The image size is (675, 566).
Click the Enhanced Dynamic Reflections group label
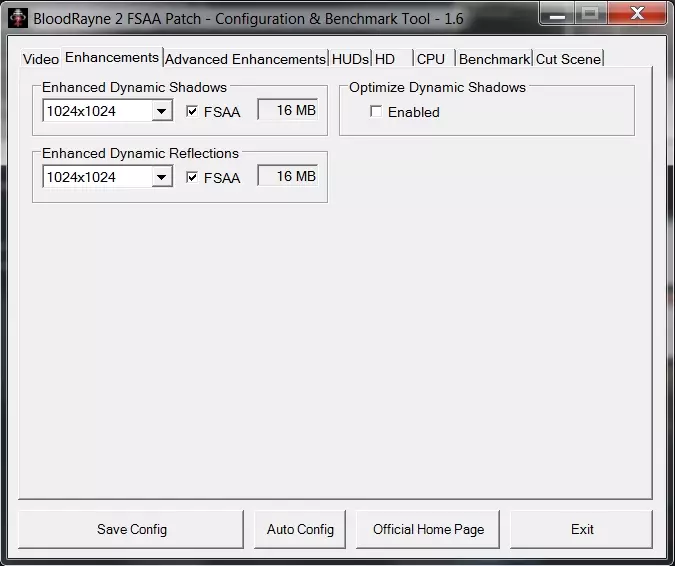tap(140, 153)
